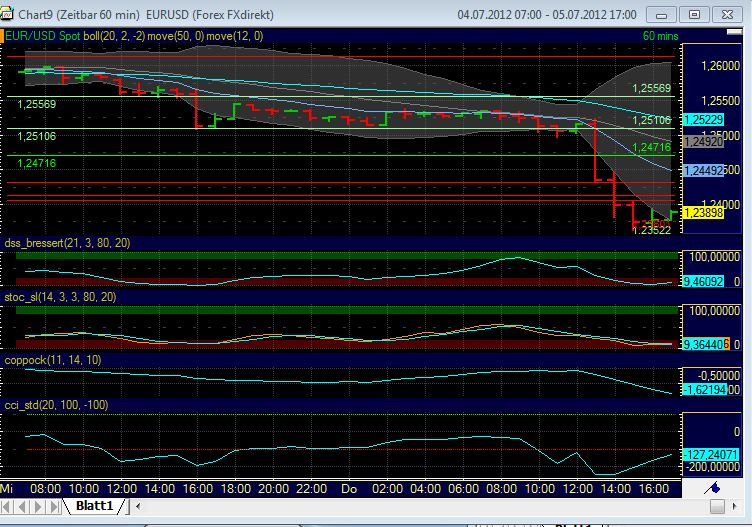
Task: Click the chart title text Chart9 (Zeitbar 60 min)
Action: [x=79, y=15]
